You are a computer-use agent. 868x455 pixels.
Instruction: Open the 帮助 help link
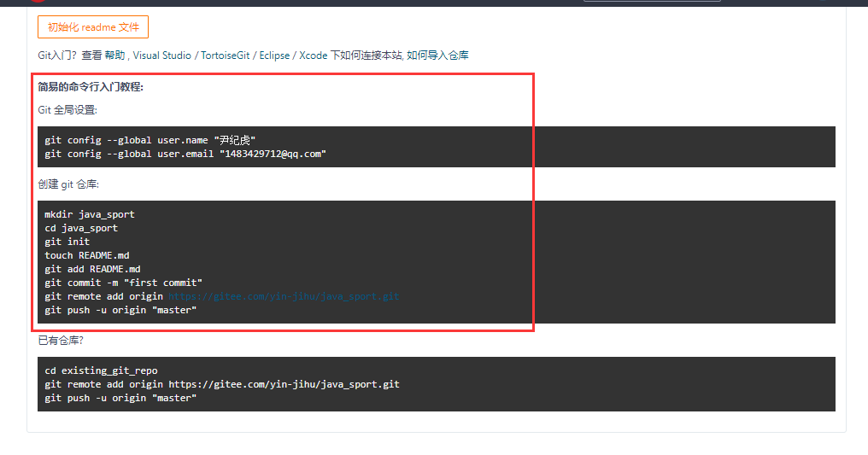pyautogui.click(x=114, y=55)
